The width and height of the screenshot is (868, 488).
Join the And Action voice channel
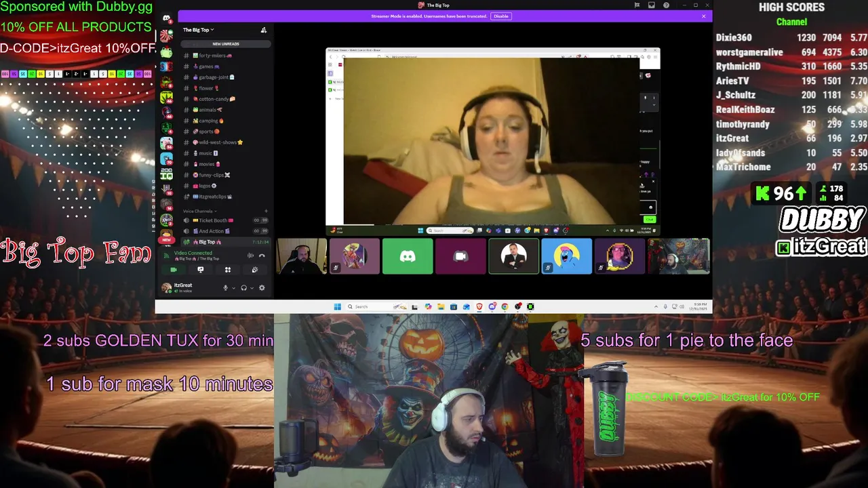(226, 231)
